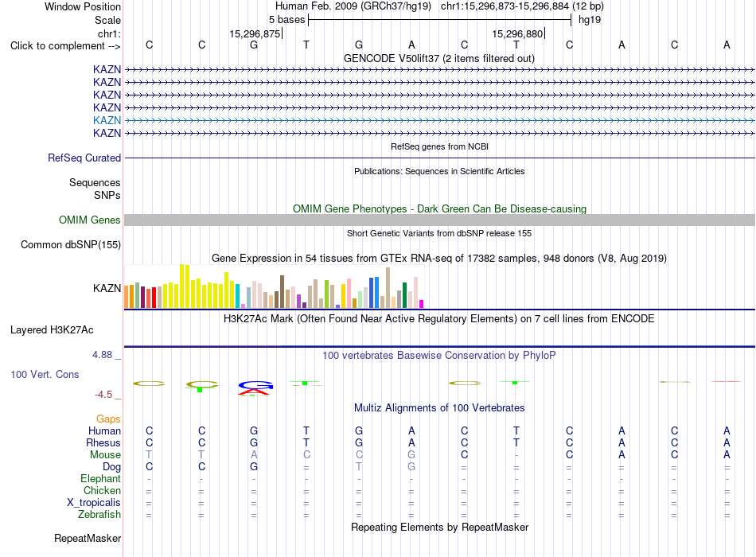This screenshot has height=557, width=756.
Task: Open the GTEx Gene Expression in 54 tissues title
Action: pyautogui.click(x=439, y=258)
